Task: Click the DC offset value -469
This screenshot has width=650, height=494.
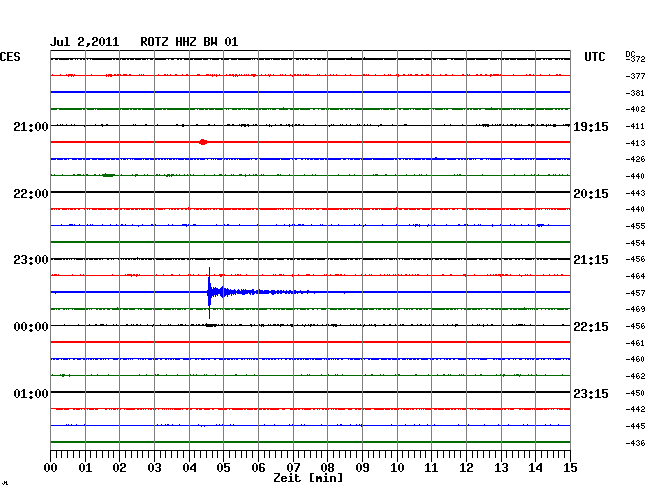Action: 635,309
